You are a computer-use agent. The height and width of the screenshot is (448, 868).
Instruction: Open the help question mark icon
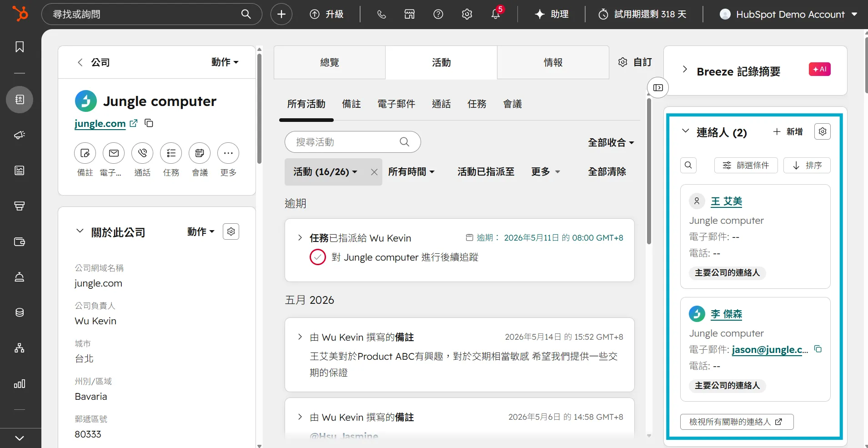438,14
